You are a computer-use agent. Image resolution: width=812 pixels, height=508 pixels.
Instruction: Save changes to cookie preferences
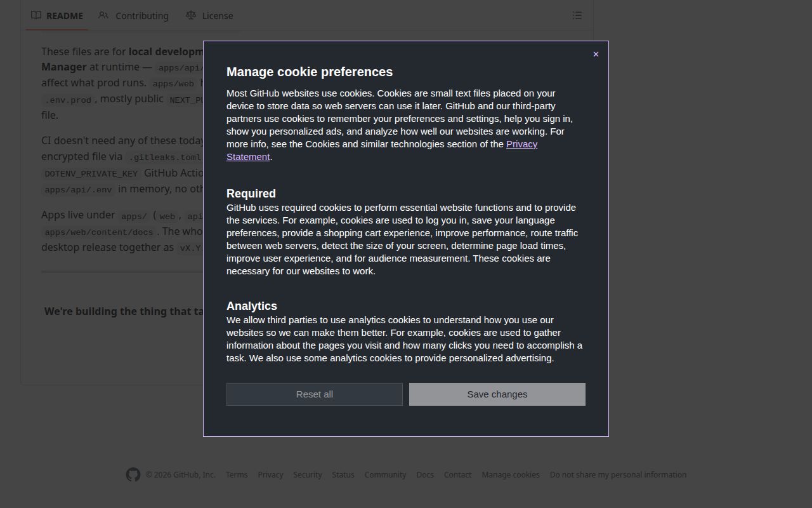pyautogui.click(x=497, y=394)
